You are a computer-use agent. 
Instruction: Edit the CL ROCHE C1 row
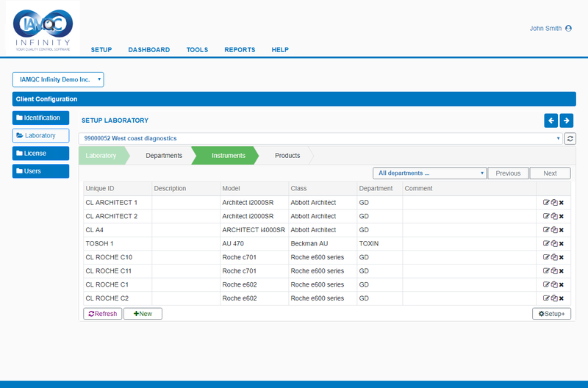546,284
